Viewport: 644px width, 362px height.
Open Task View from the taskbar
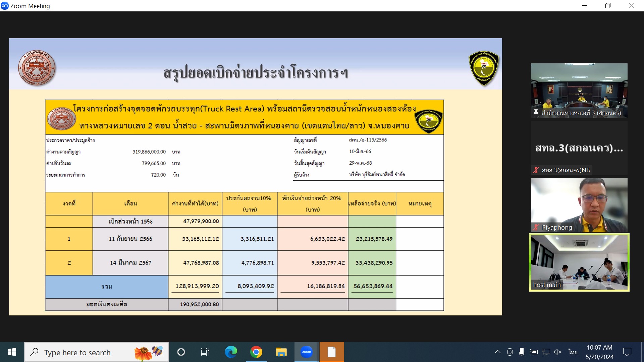(x=205, y=352)
